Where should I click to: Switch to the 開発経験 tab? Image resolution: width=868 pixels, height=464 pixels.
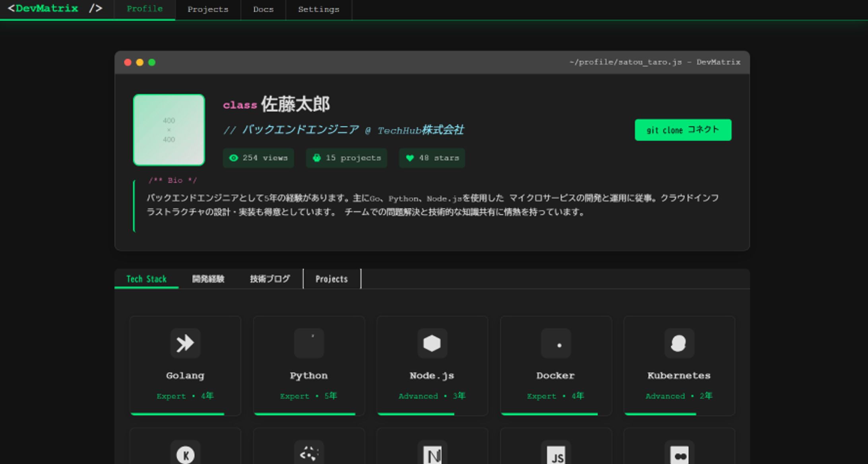click(x=208, y=279)
